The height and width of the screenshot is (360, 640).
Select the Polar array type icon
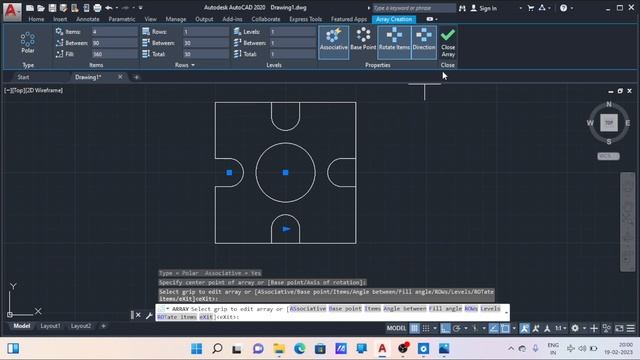point(28,42)
